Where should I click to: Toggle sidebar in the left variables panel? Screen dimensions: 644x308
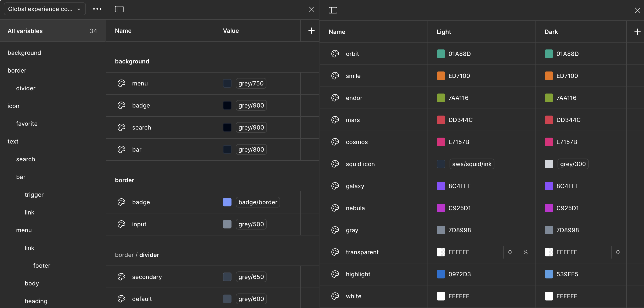(x=119, y=9)
